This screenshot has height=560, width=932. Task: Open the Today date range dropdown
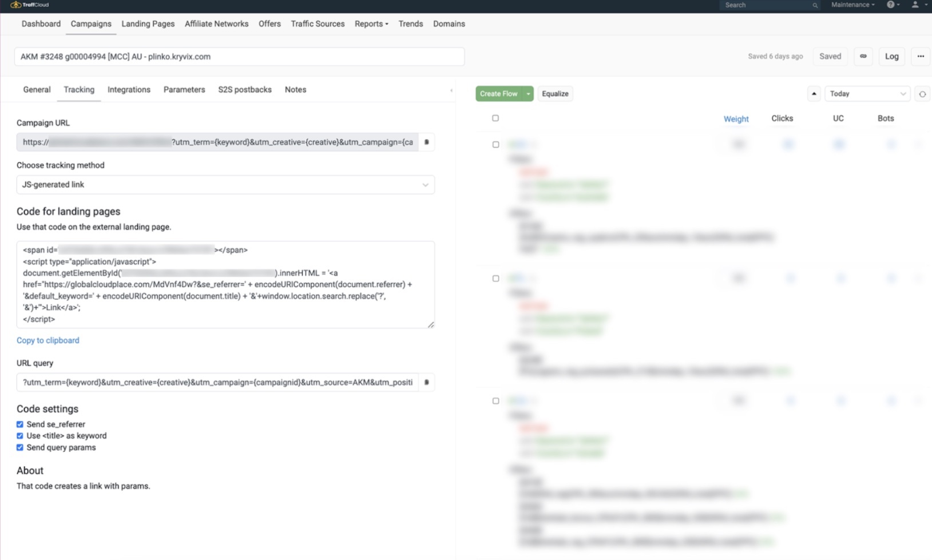(867, 94)
